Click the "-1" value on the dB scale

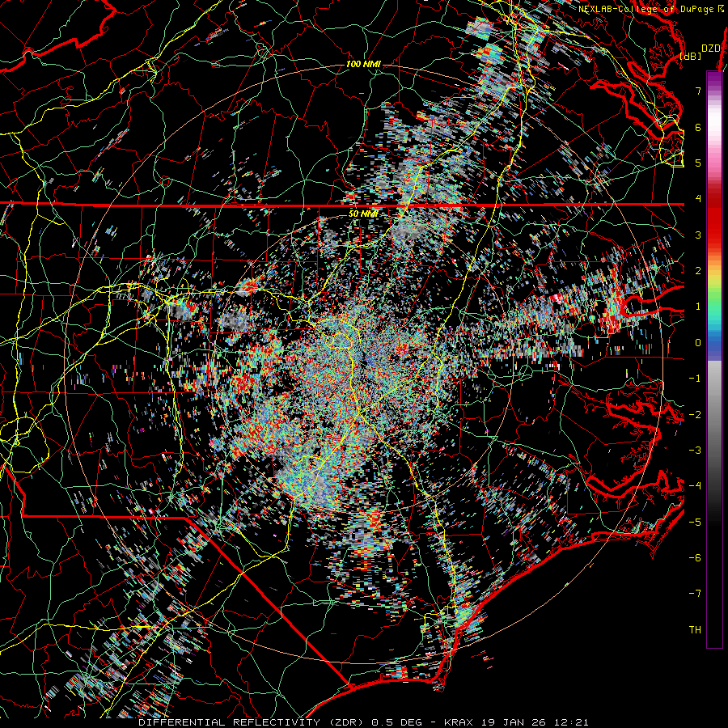click(695, 379)
